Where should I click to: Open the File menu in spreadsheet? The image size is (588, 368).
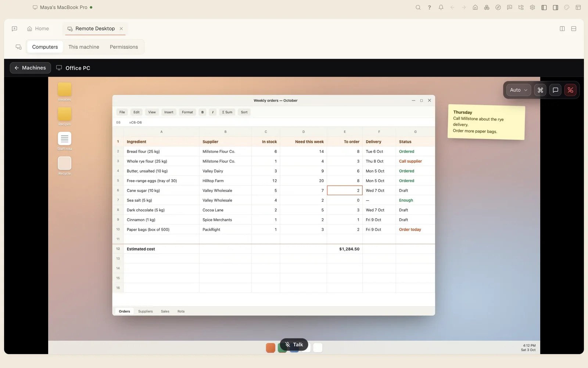coord(122,112)
